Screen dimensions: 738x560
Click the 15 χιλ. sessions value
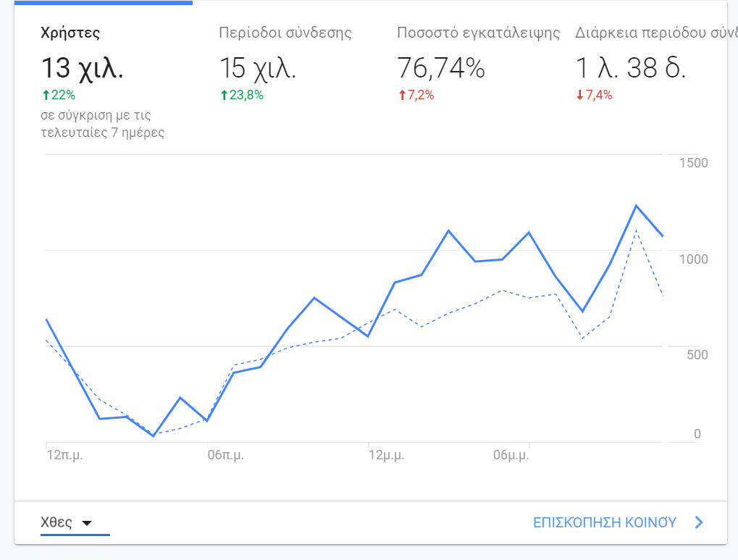257,69
